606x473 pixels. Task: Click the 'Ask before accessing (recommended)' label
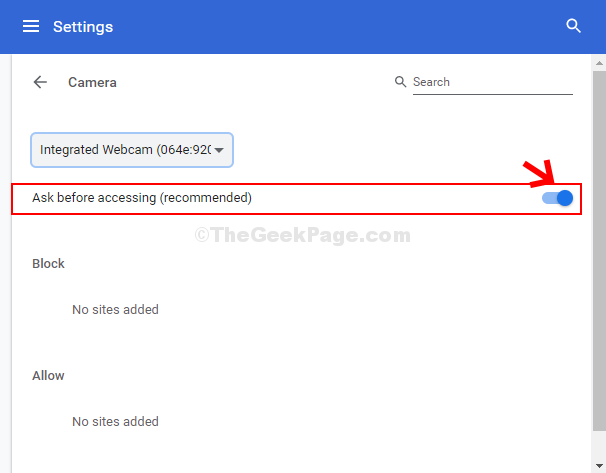coord(142,198)
